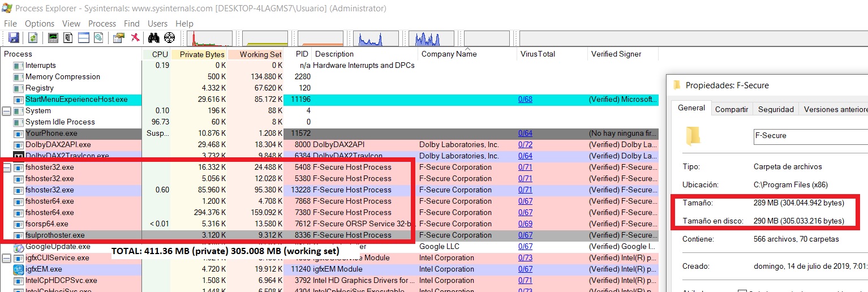
Task: Open the Find menu
Action: (x=132, y=23)
